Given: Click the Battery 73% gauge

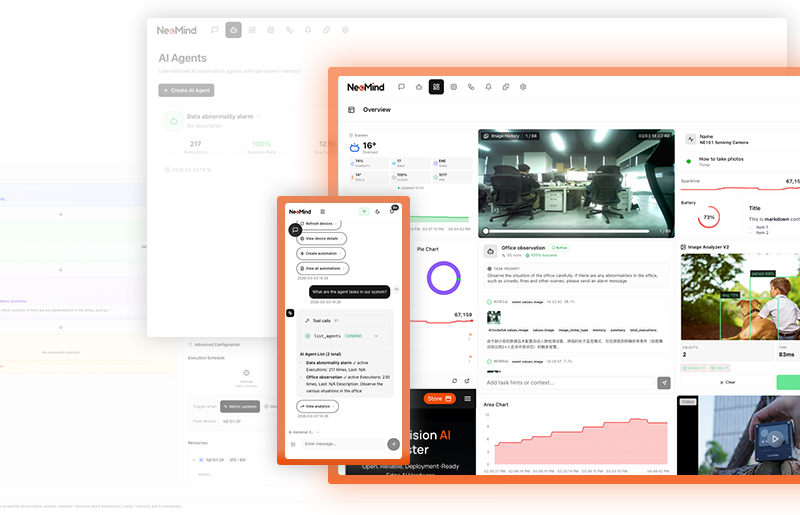Looking at the screenshot, I should tap(709, 217).
